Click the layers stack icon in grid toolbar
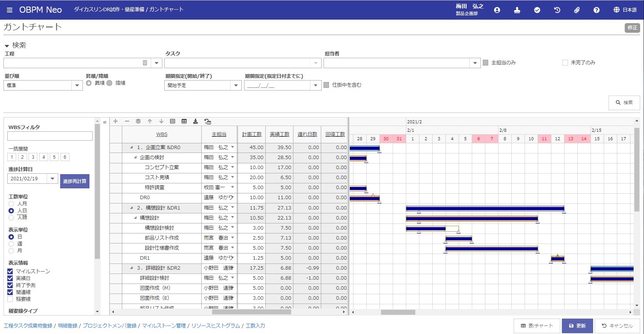 (138, 121)
